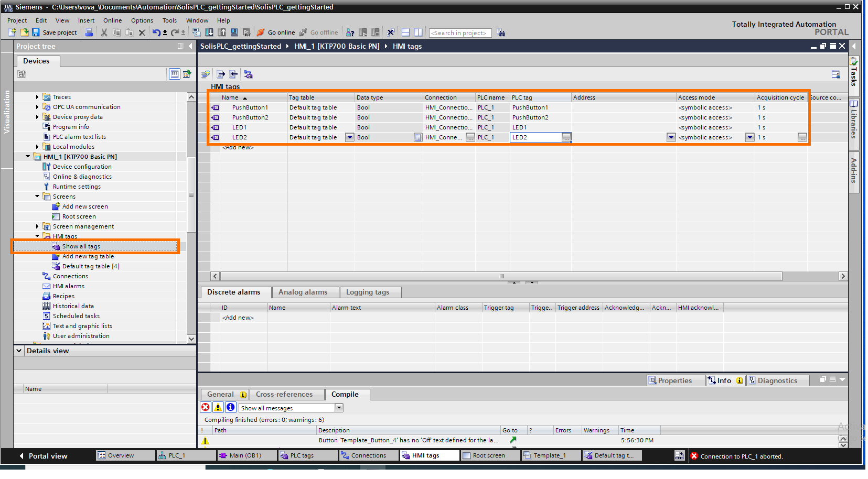Click the Download to device icon
Image resolution: width=868 pixels, height=479 pixels.
tap(209, 32)
